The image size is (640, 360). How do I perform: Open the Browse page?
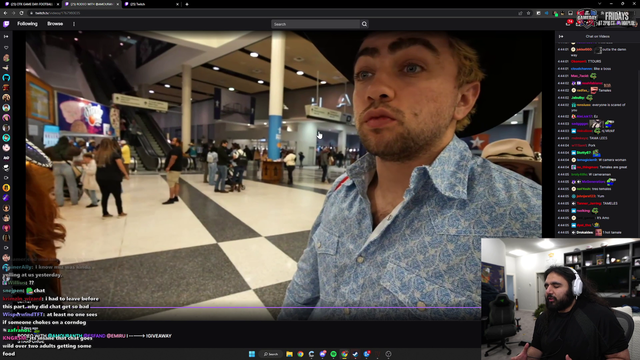(x=55, y=24)
